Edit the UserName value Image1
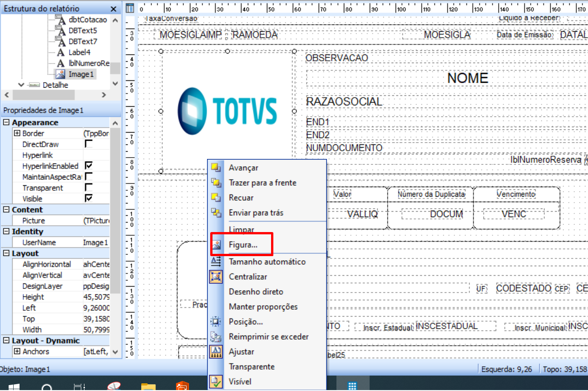588x391 pixels. click(96, 242)
